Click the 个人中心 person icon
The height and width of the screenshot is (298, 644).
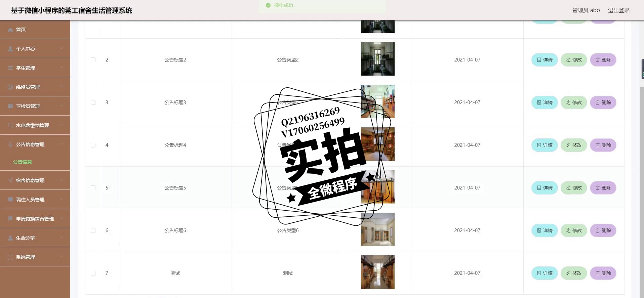click(10, 49)
